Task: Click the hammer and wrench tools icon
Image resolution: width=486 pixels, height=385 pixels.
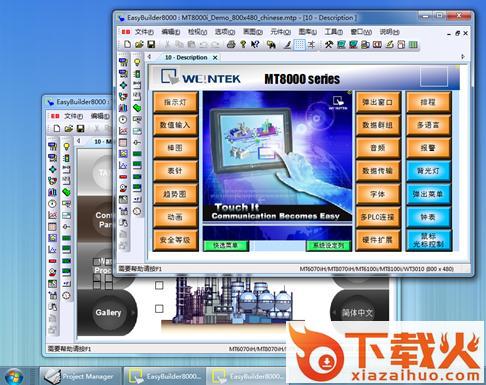Action: (329, 44)
